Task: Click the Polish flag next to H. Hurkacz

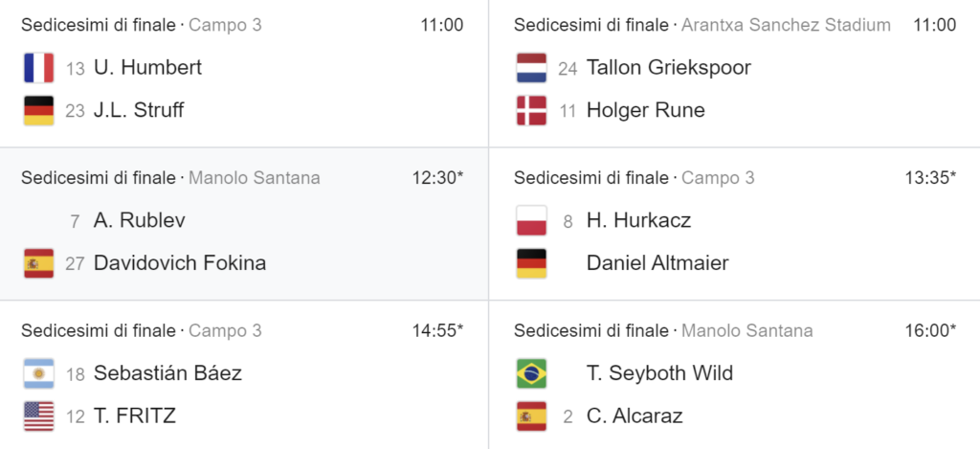Action: 532,221
